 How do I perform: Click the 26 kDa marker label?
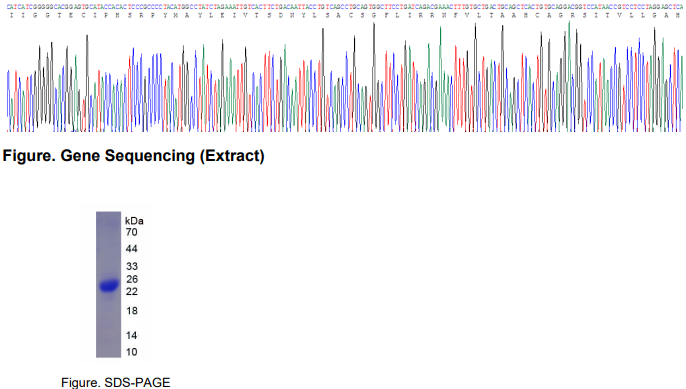[x=132, y=279]
